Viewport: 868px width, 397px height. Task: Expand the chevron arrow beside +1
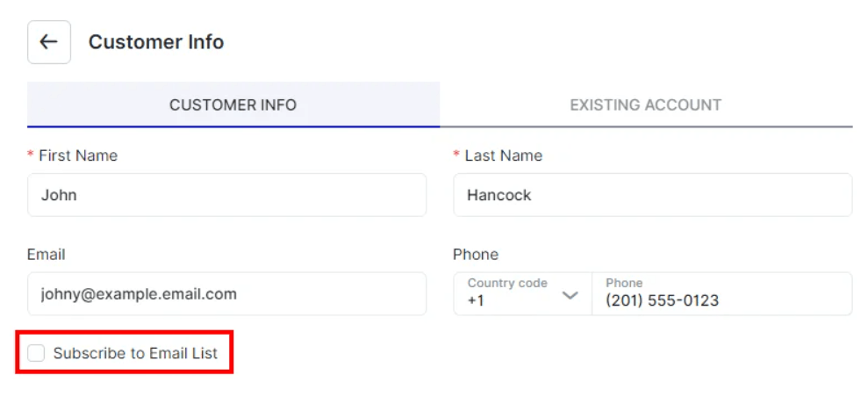pyautogui.click(x=570, y=295)
